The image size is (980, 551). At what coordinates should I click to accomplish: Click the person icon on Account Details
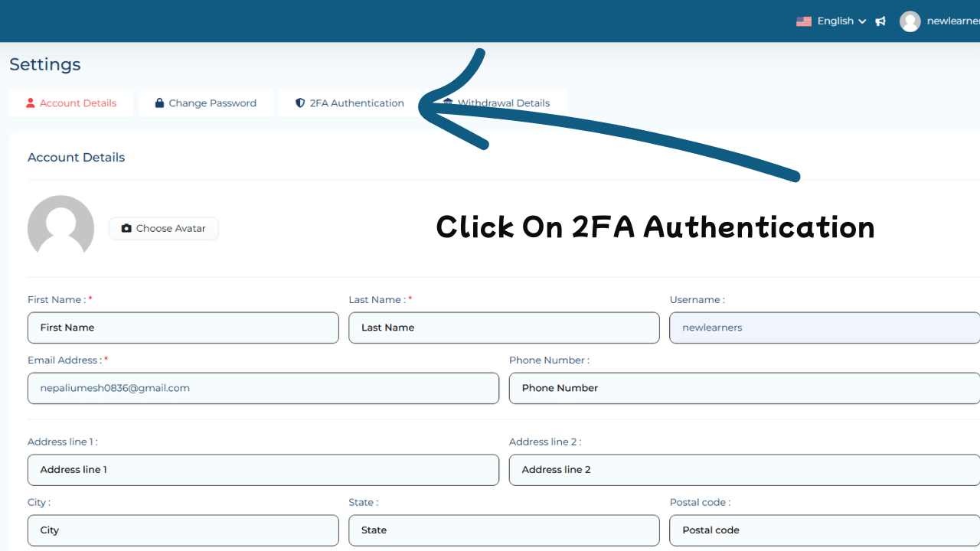point(31,103)
